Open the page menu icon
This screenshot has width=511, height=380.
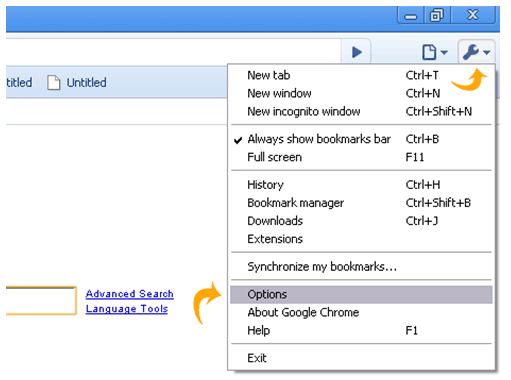(429, 52)
